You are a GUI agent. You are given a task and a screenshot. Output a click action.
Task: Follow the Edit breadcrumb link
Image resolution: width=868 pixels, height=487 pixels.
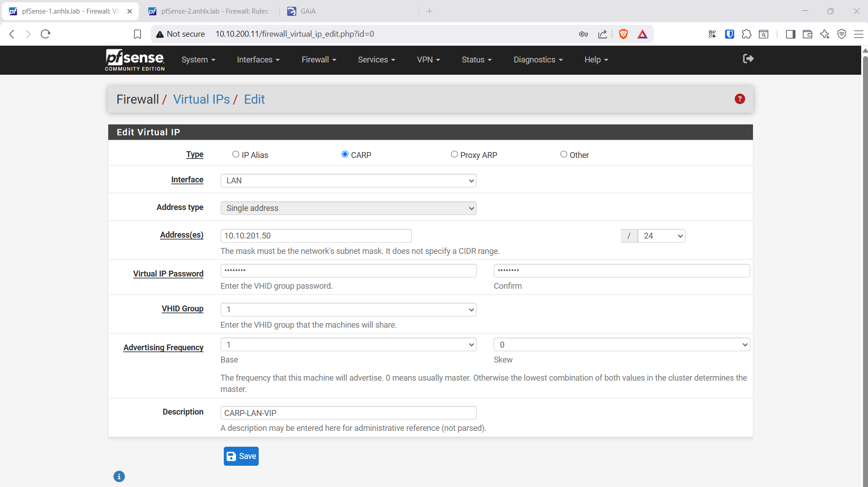254,99
